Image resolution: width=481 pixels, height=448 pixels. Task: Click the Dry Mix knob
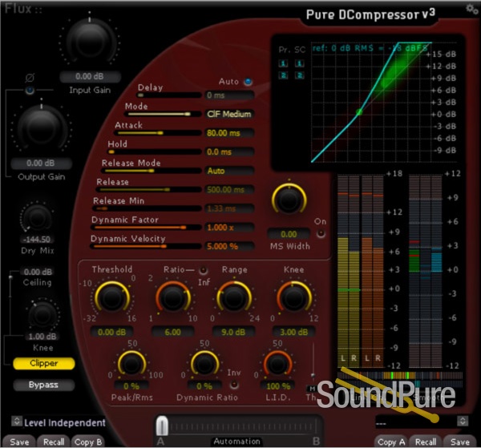click(37, 218)
